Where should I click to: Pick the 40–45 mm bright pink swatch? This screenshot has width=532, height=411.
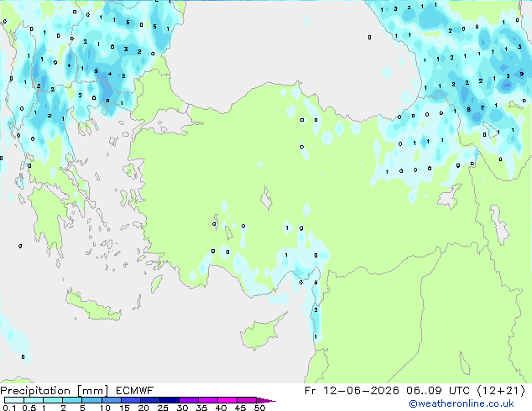pos(227,400)
